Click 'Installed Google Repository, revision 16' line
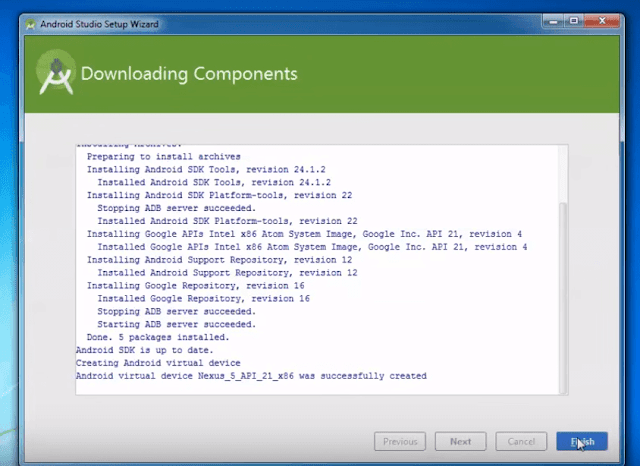This screenshot has width=640, height=466. coord(203,299)
